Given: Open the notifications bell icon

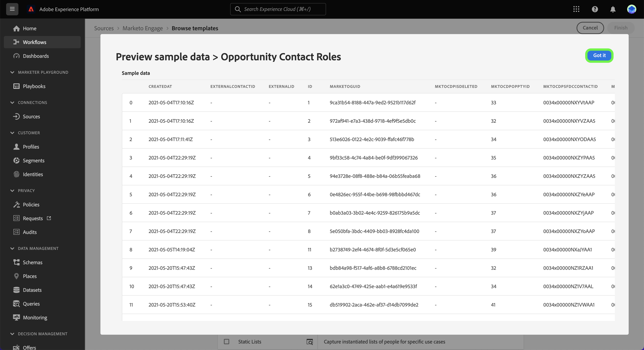Looking at the screenshot, I should (x=613, y=9).
